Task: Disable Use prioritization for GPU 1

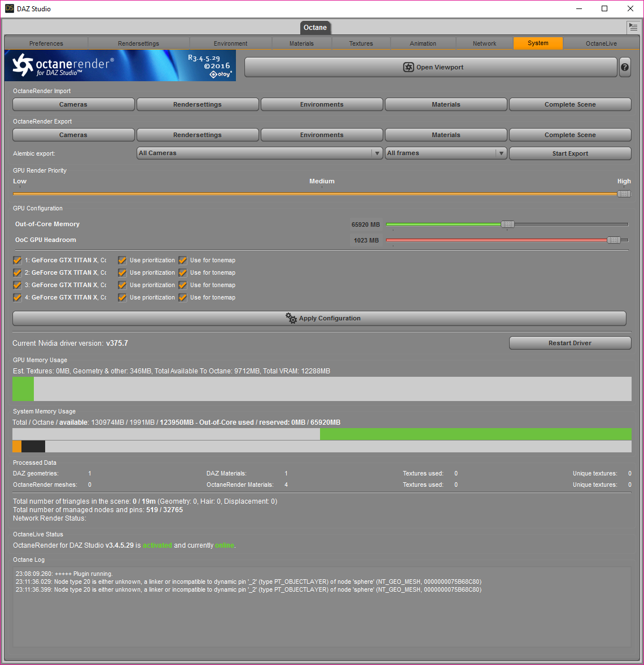Action: tap(122, 261)
